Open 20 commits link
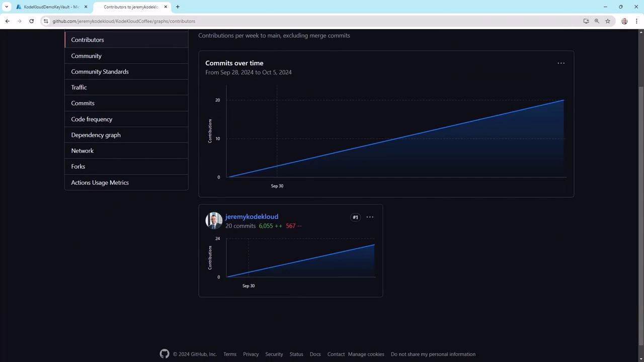The image size is (644, 362). click(x=240, y=226)
